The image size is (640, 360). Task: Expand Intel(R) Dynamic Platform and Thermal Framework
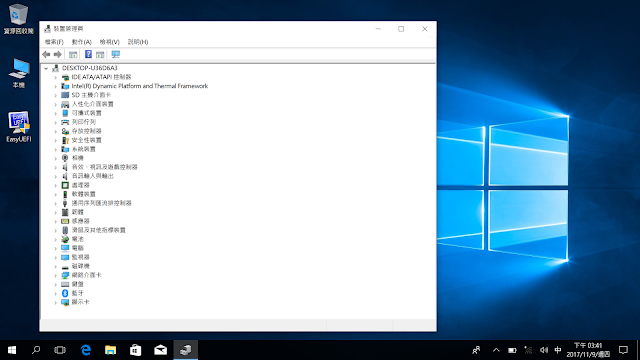pyautogui.click(x=56, y=86)
